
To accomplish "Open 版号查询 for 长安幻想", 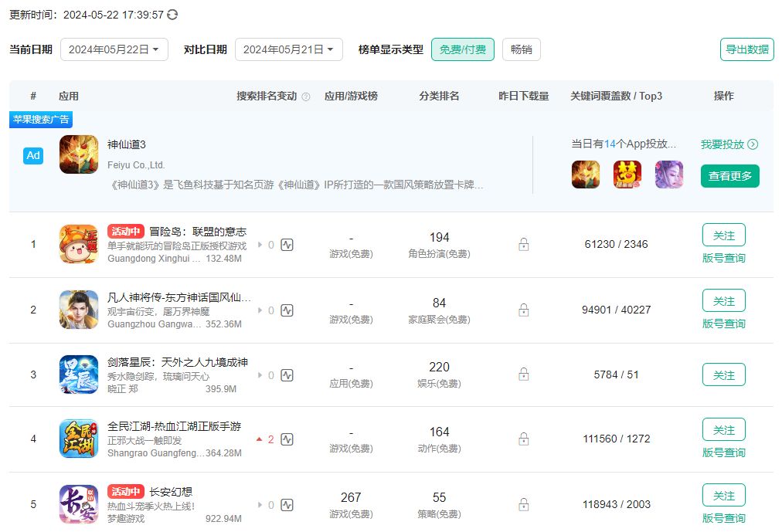I will point(723,519).
